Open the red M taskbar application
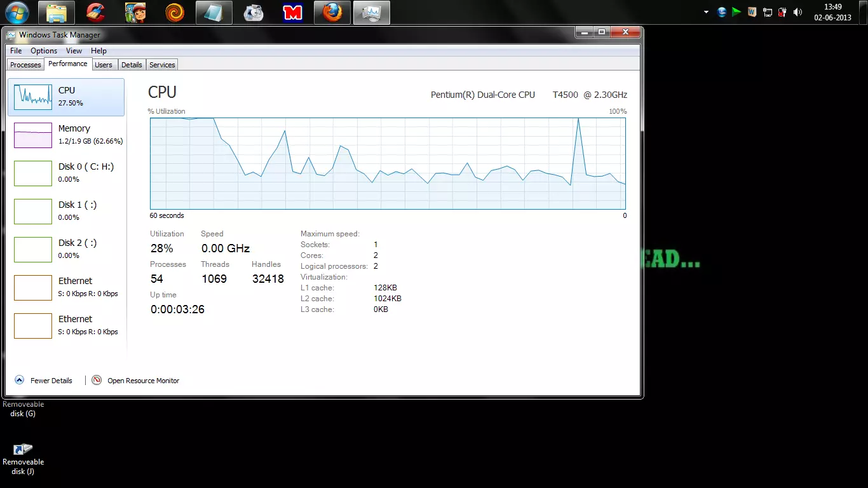The height and width of the screenshot is (488, 868). click(293, 12)
